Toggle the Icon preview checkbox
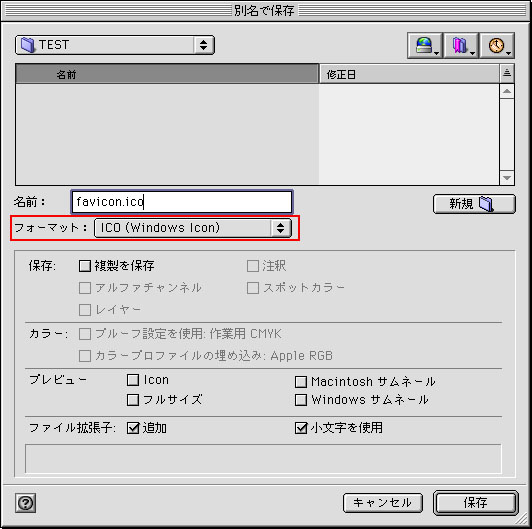The width and height of the screenshot is (532, 529). [133, 380]
